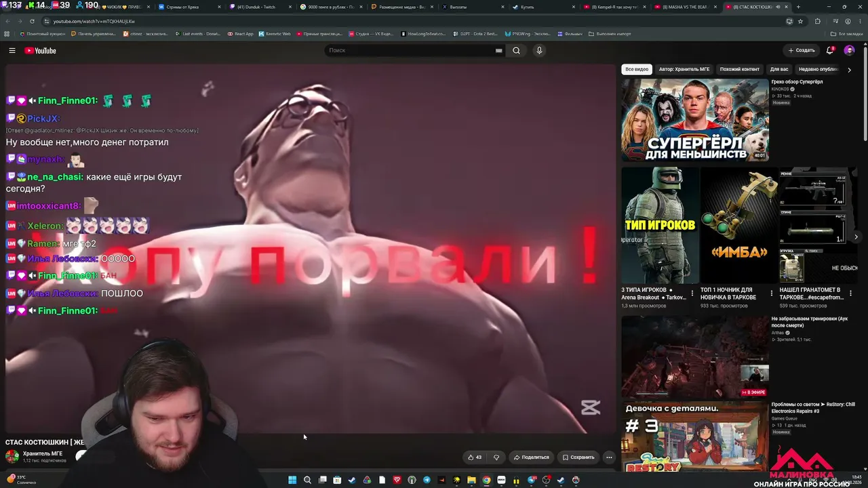Select 'Автор: Хранитель МГЕ' filter chip

tap(684, 69)
